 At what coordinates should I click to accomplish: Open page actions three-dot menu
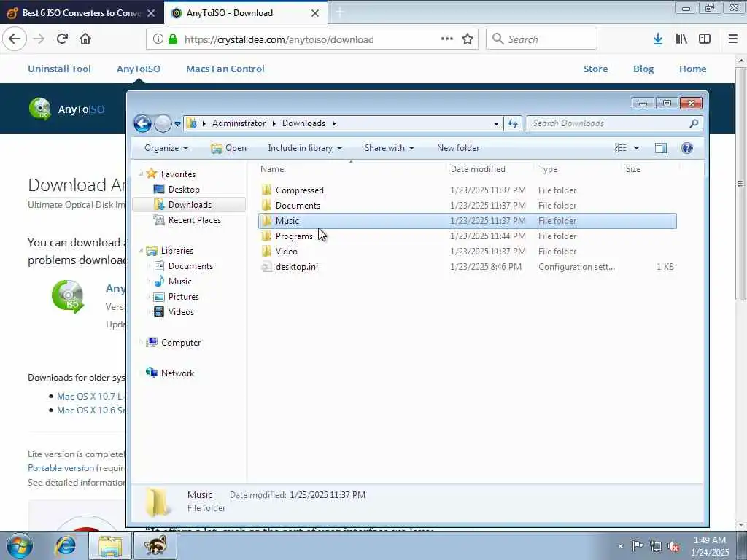click(447, 39)
